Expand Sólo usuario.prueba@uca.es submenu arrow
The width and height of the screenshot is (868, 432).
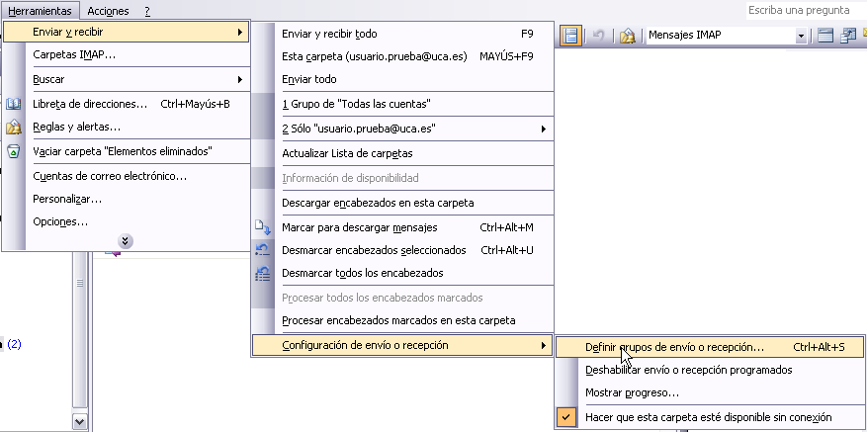click(x=544, y=130)
